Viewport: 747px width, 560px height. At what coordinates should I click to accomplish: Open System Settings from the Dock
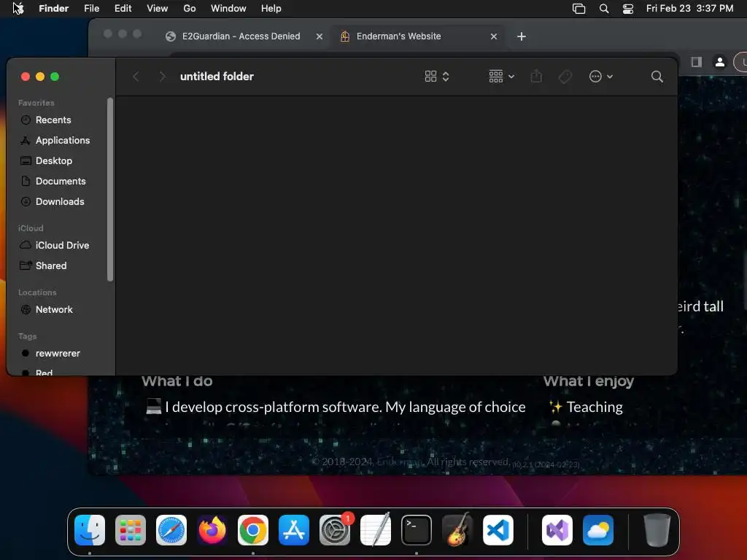tap(335, 530)
